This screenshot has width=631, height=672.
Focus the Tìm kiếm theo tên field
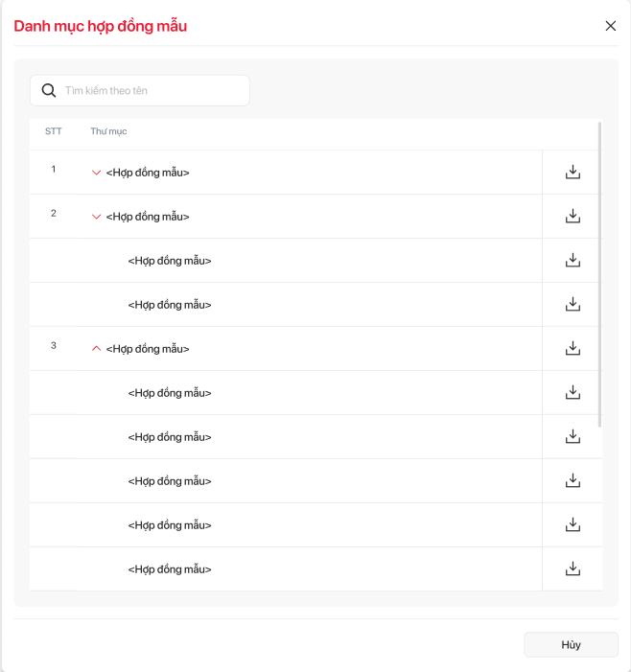click(x=153, y=91)
